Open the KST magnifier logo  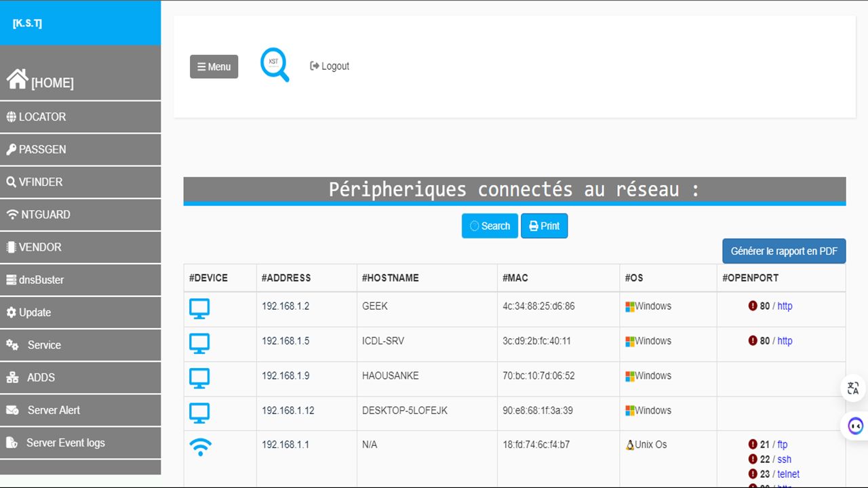coord(275,65)
